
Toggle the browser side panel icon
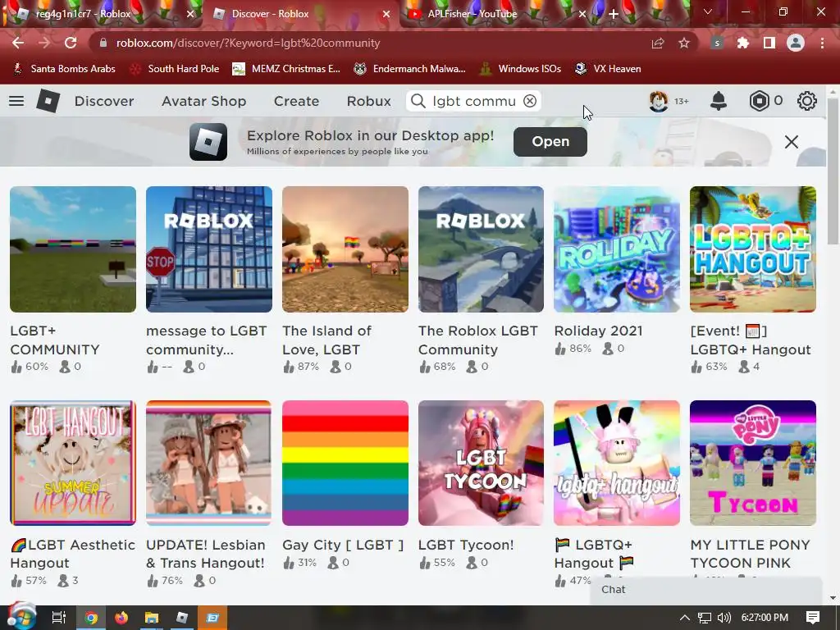click(769, 43)
